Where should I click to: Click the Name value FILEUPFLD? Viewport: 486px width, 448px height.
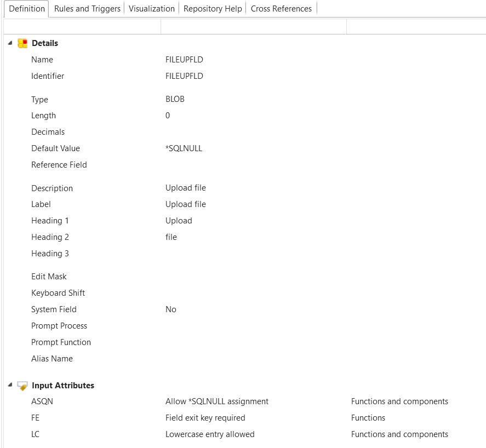pyautogui.click(x=184, y=59)
